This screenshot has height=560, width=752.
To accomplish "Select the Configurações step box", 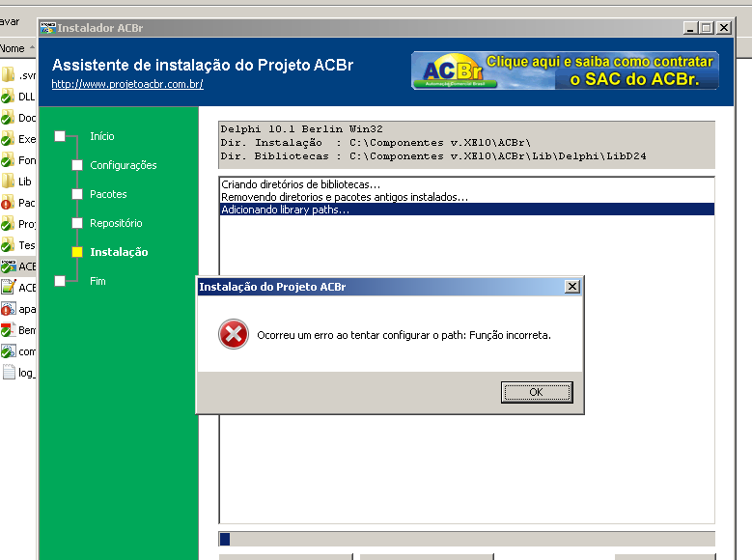I will (x=77, y=165).
